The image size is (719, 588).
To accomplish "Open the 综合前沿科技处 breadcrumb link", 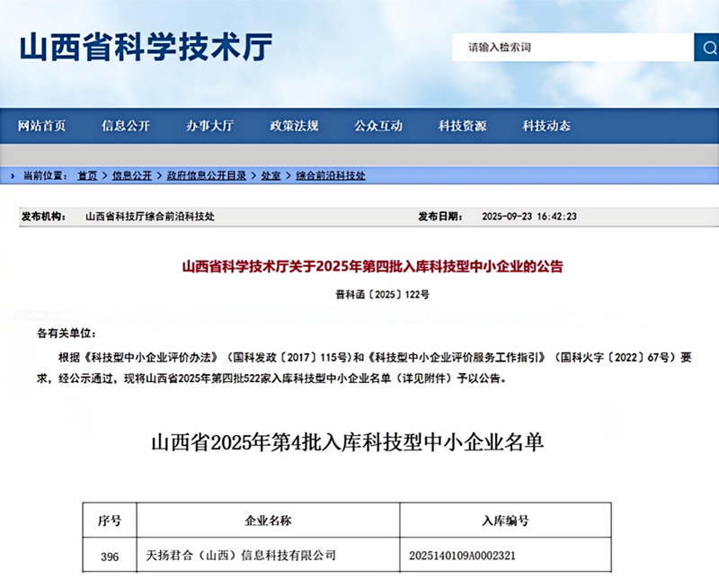I will pyautogui.click(x=331, y=176).
